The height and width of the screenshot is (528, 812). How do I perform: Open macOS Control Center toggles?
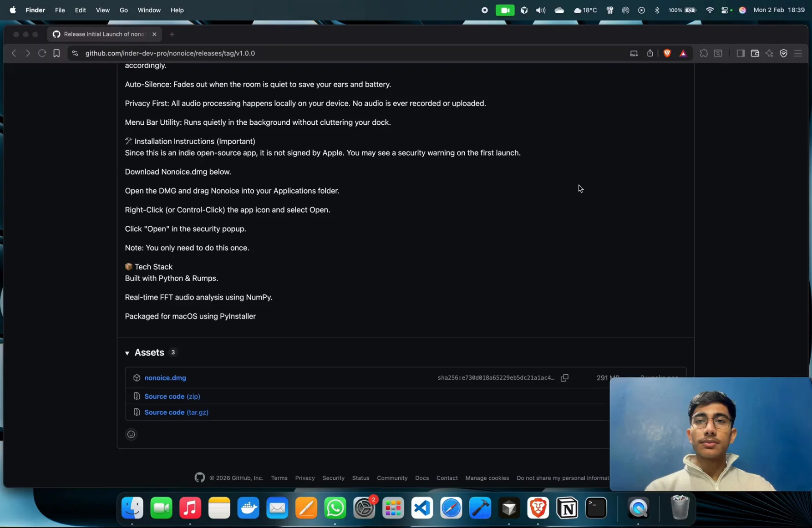point(726,10)
